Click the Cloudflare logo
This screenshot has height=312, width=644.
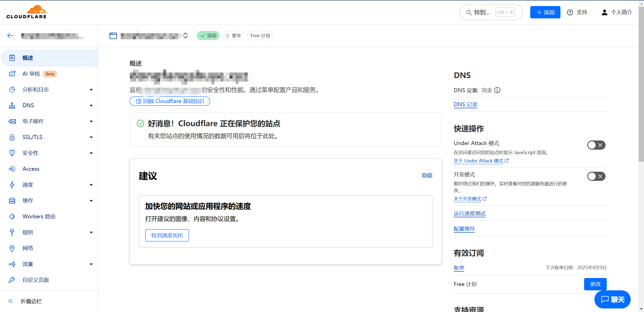(26, 12)
